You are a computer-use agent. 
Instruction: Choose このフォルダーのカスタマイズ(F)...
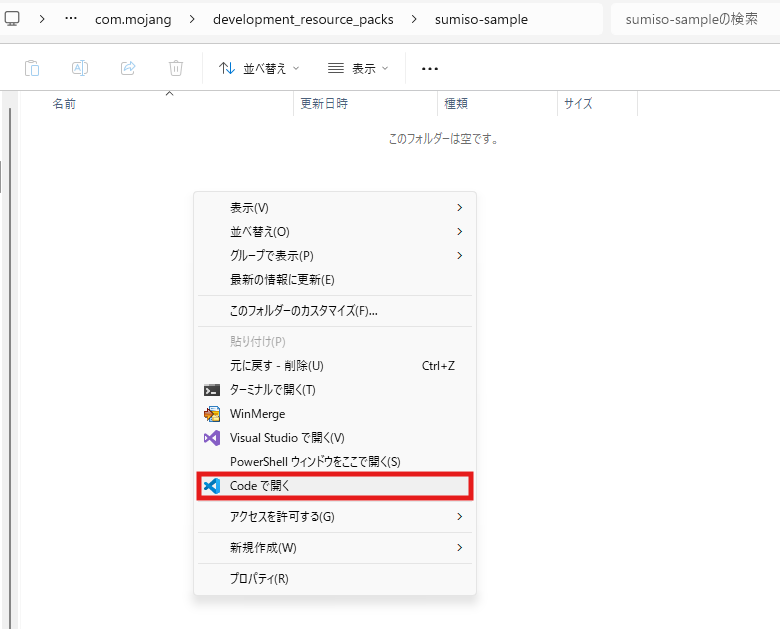pyautogui.click(x=335, y=311)
